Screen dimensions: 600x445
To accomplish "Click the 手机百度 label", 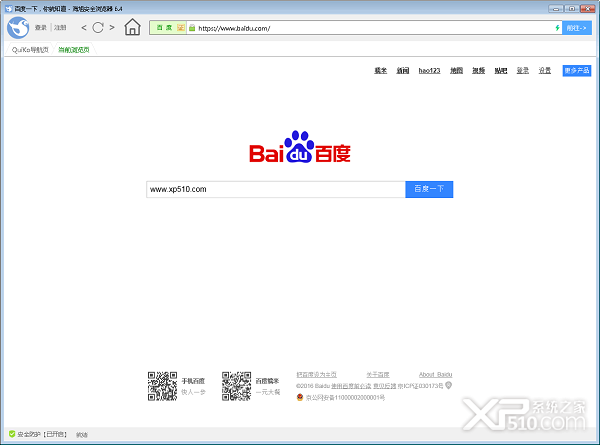I will click(193, 381).
